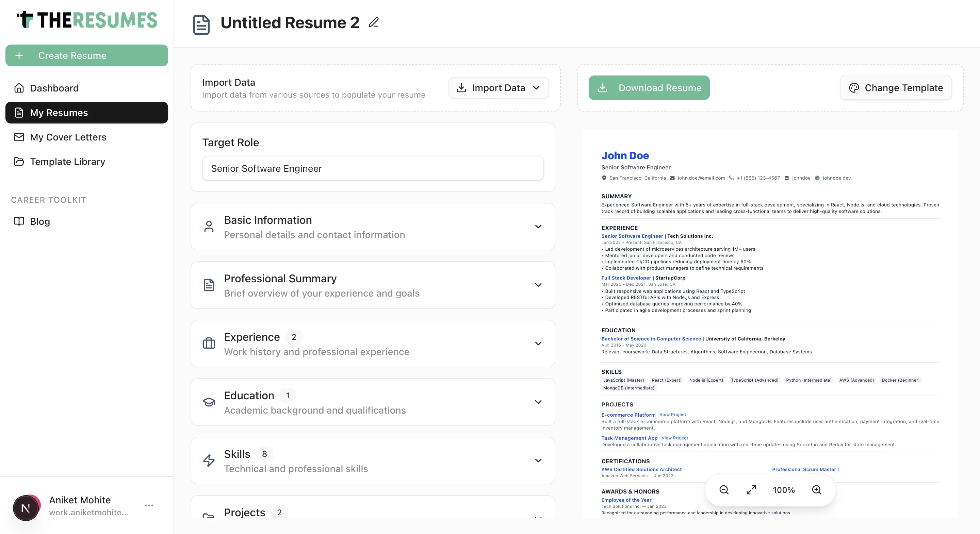Click Download Resume
980x534 pixels.
pyautogui.click(x=649, y=88)
